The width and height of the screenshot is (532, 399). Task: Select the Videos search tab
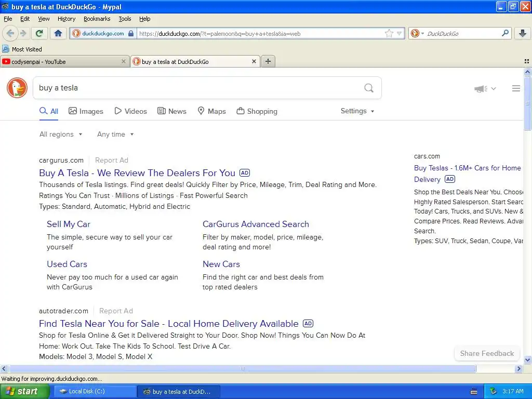tap(130, 111)
